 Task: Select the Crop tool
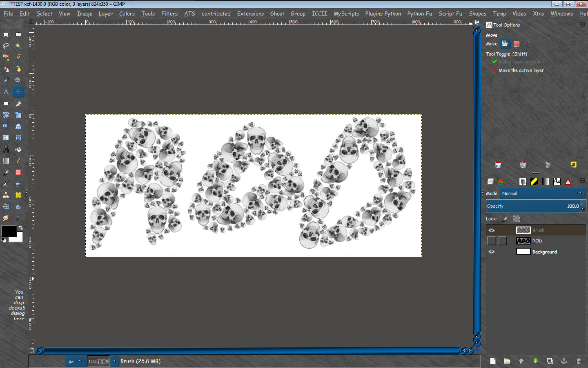[18, 103]
